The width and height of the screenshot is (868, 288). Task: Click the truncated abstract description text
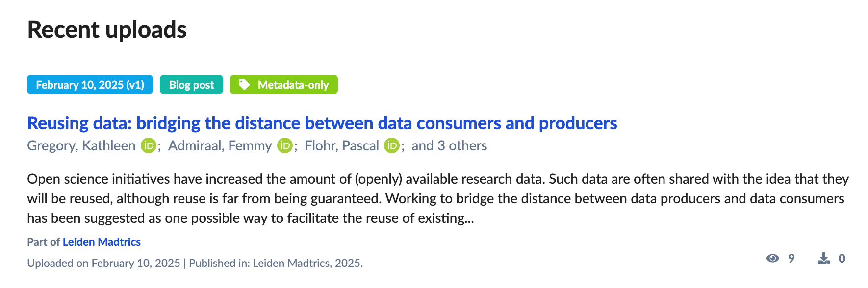[x=436, y=198]
